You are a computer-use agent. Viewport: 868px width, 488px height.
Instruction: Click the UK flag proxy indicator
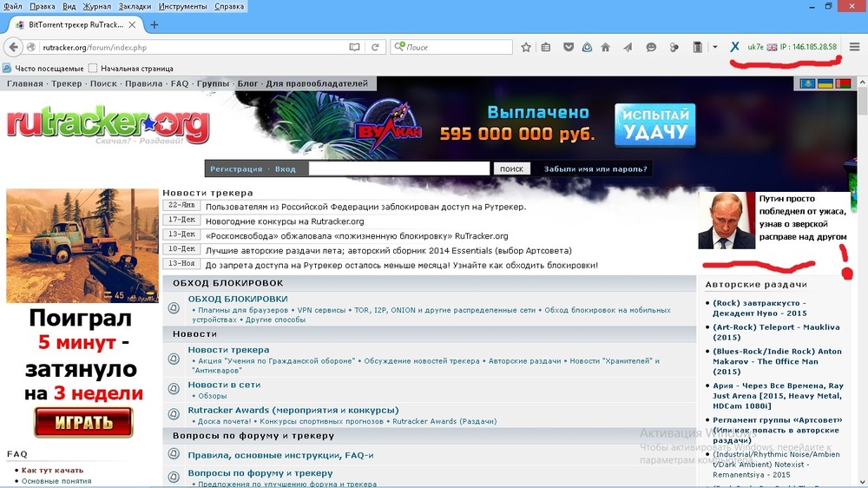point(772,47)
